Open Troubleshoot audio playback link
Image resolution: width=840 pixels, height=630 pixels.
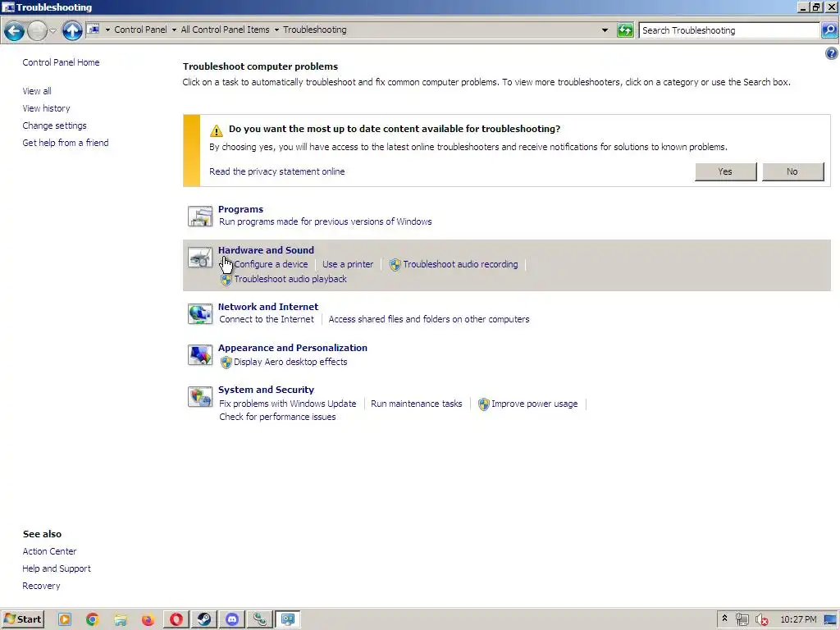click(290, 279)
